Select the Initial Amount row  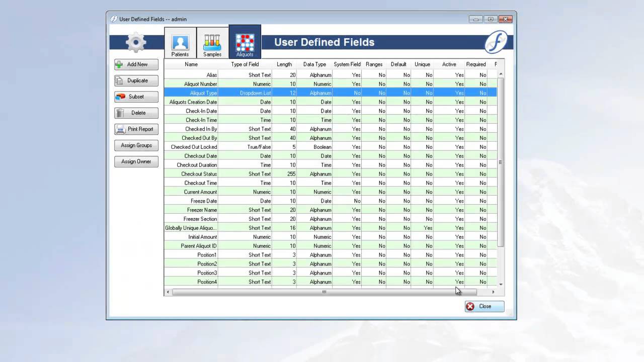coord(331,237)
